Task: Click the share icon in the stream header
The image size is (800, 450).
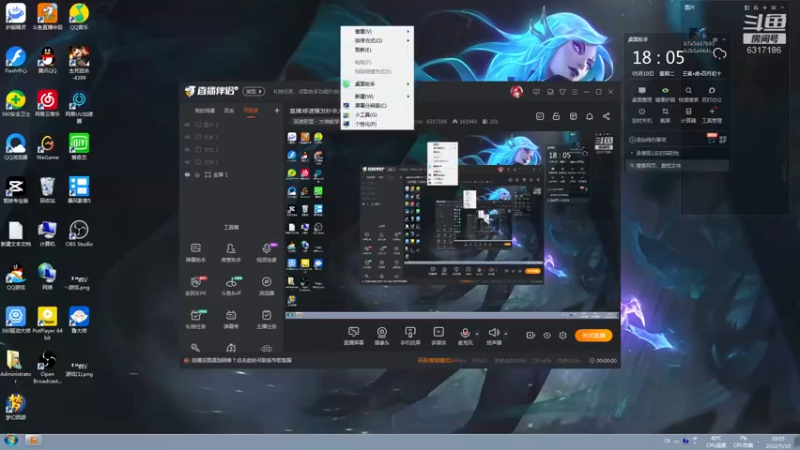Action: click(606, 116)
